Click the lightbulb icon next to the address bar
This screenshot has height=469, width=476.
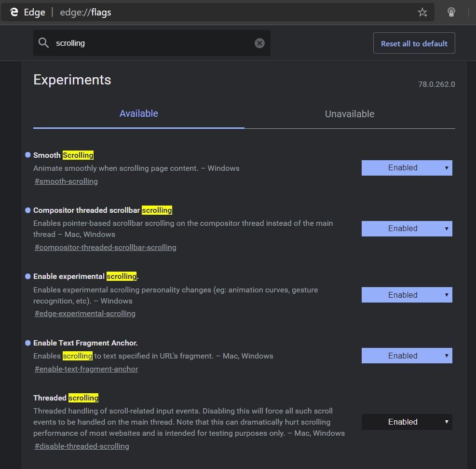point(451,12)
